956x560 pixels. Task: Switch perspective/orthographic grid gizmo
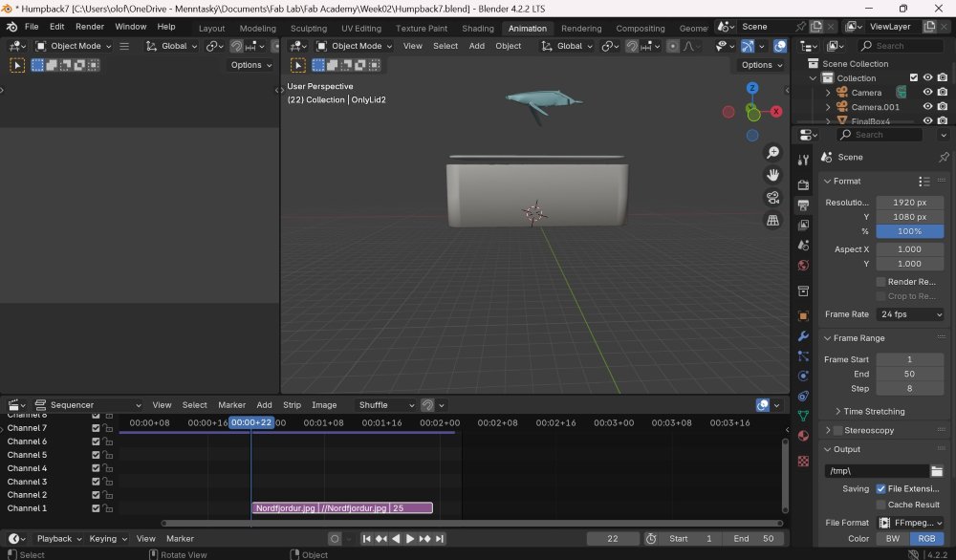(772, 220)
